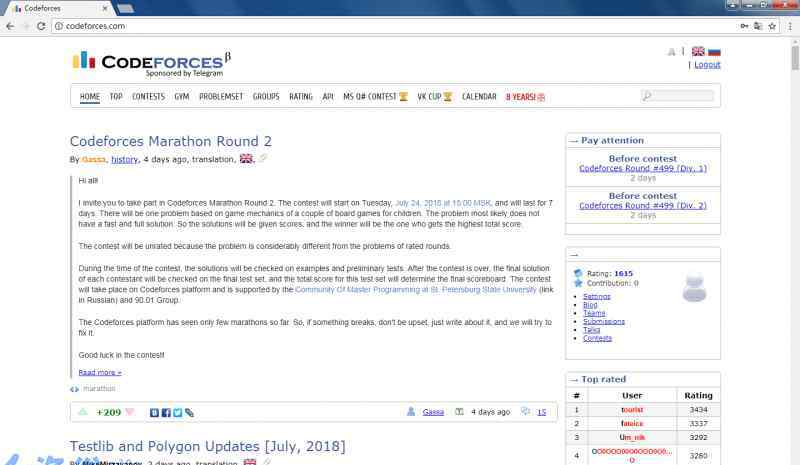
Task: Open Um_nik profile in Top rated
Action: 632,437
